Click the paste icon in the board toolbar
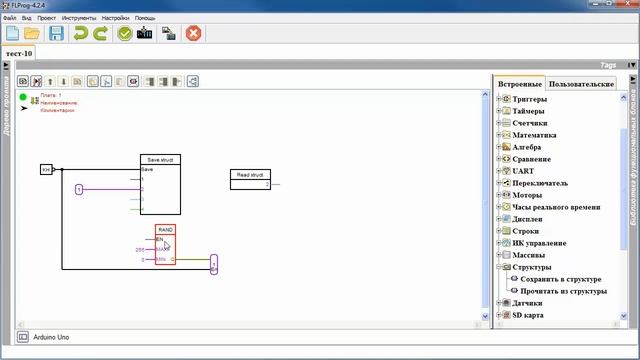 click(x=93, y=81)
